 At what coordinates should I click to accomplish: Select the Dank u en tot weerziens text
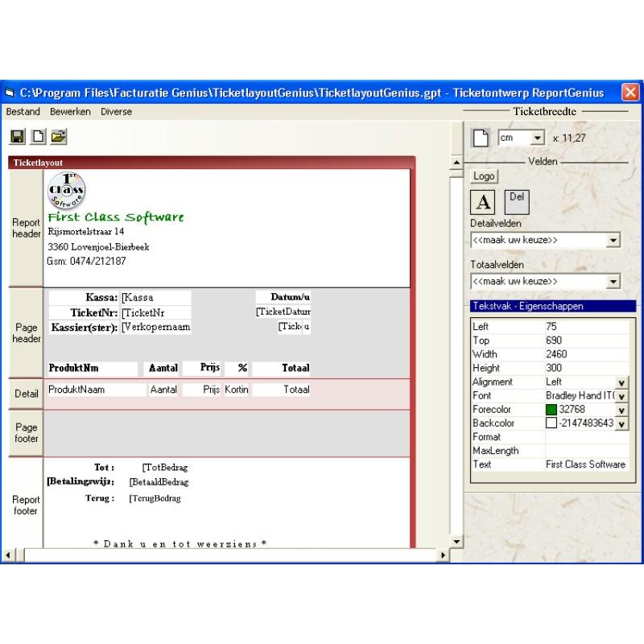pos(180,544)
